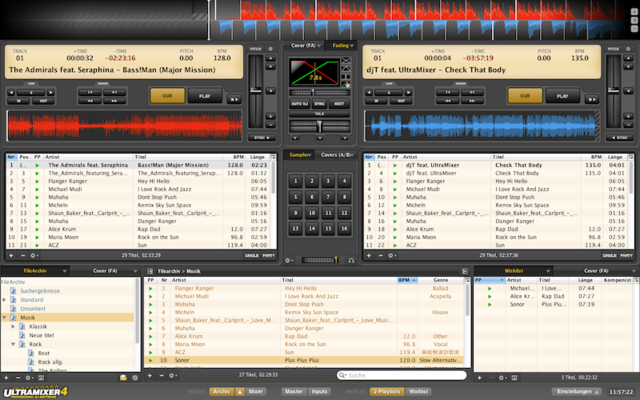Add a new group in the FileArchiv tree
This screenshot has width=640, height=400.
click(6, 378)
